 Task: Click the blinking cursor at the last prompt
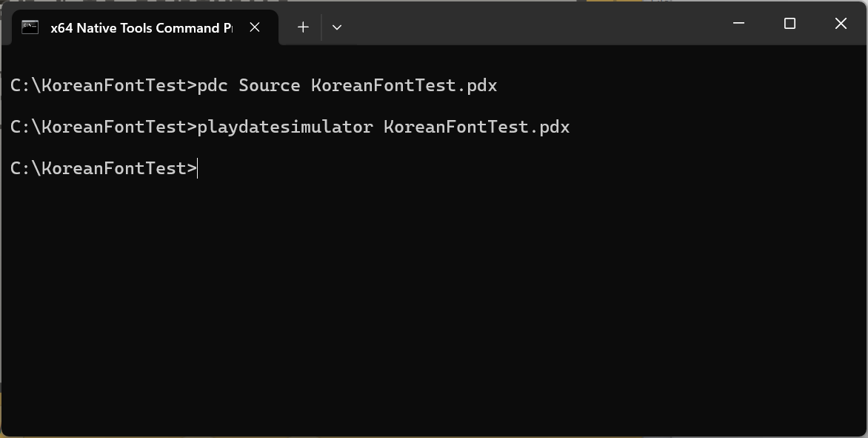[198, 169]
